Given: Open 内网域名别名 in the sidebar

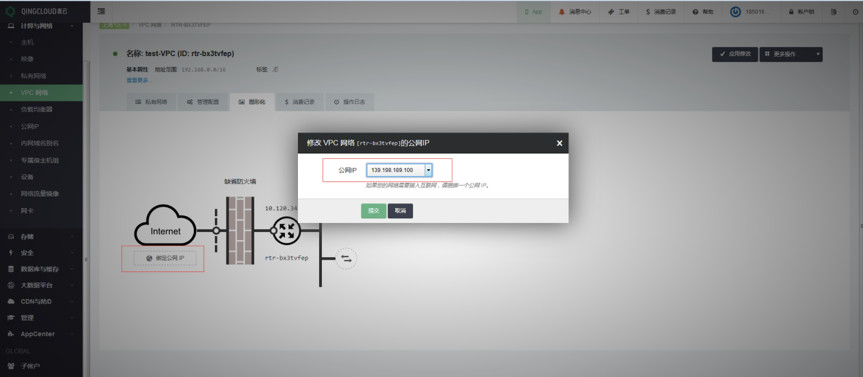Looking at the screenshot, I should [41, 143].
